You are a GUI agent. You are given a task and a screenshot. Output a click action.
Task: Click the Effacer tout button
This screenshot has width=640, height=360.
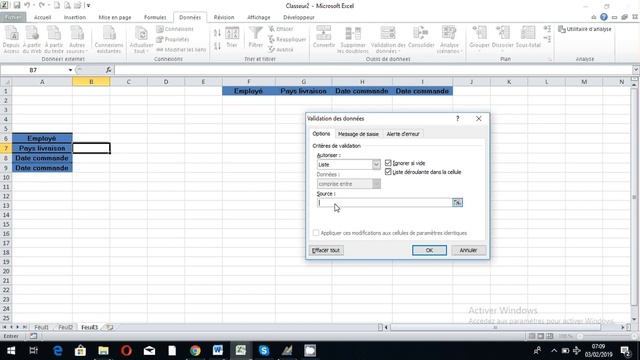326,250
